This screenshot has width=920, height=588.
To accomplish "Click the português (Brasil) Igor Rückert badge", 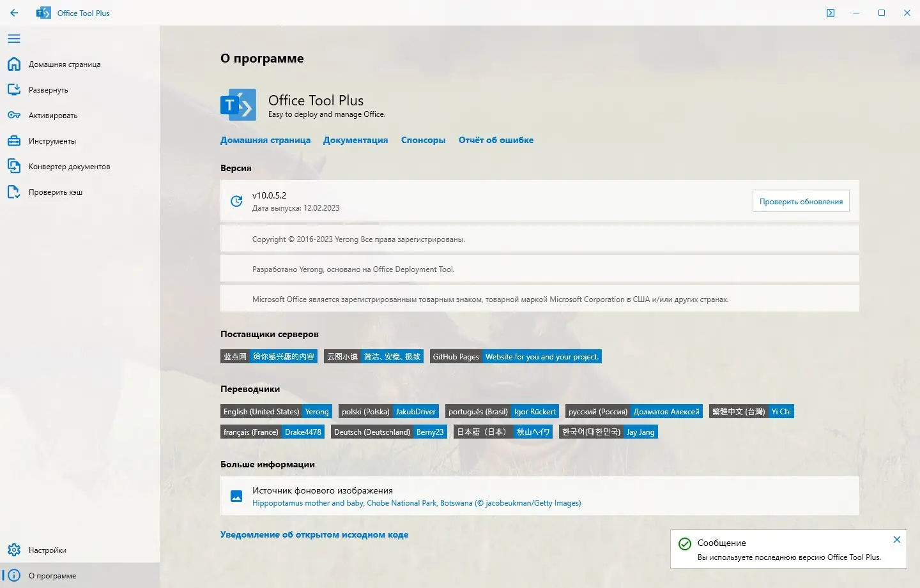I will 502,411.
